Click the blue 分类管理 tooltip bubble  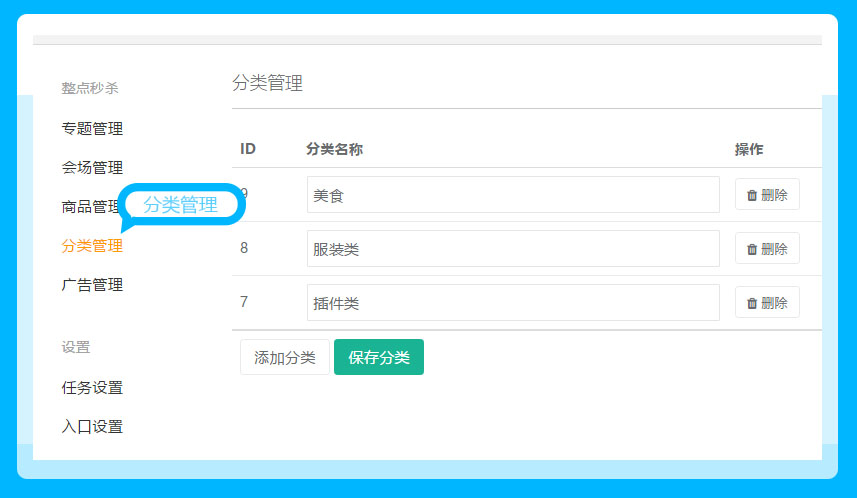point(181,205)
